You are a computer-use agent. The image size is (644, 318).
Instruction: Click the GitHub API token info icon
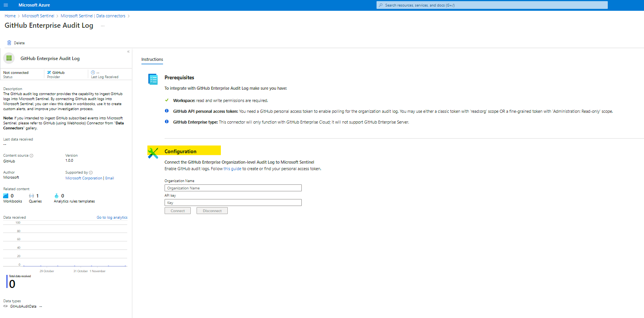[x=167, y=111]
